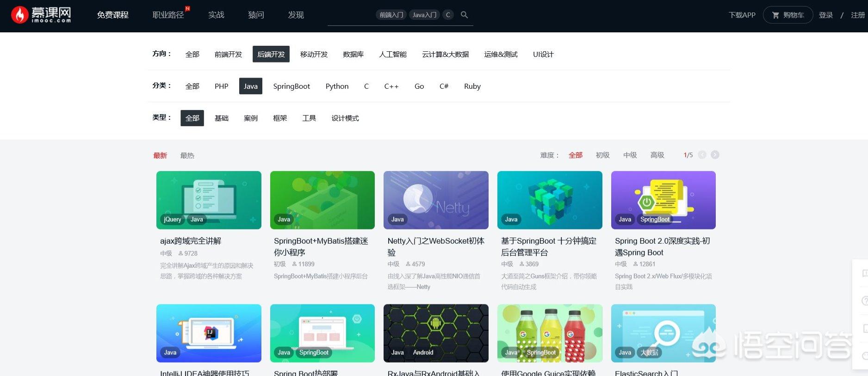Select 全部 in the 类型 row
This screenshot has width=868, height=376.
[x=192, y=118]
